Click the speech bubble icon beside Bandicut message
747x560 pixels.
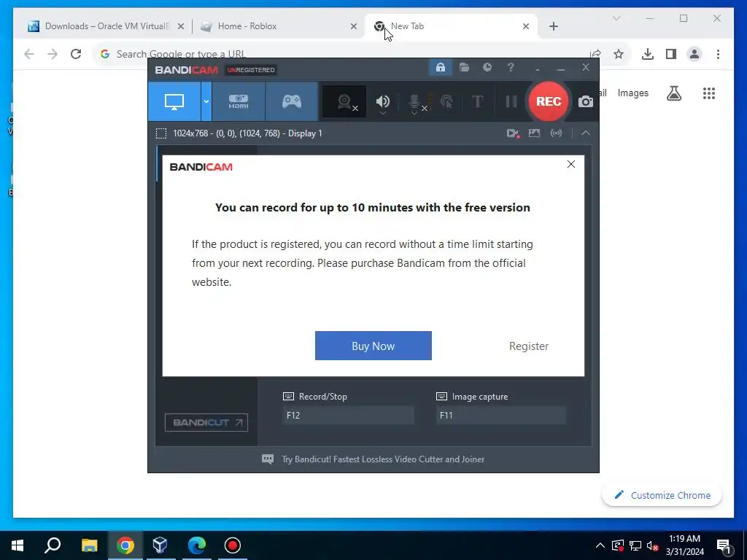pyautogui.click(x=268, y=459)
